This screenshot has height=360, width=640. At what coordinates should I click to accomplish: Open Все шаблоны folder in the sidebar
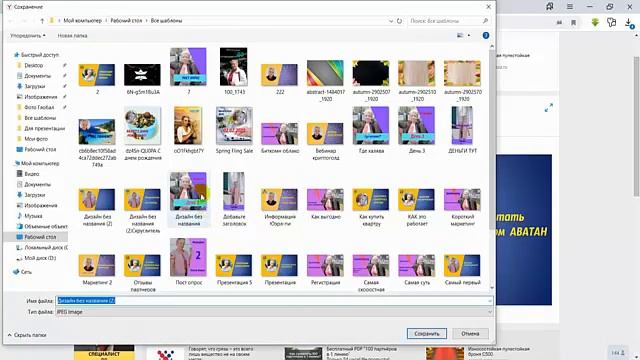click(40, 118)
